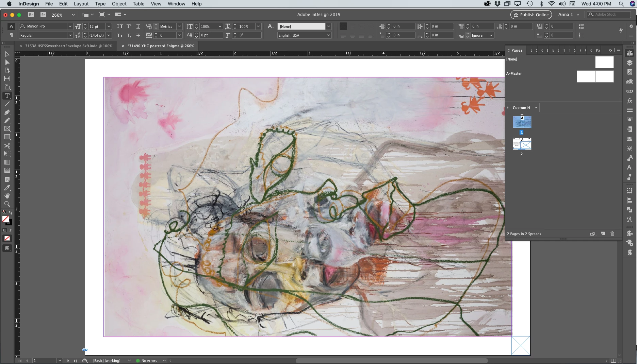Viewport: 637px width, 364px height.
Task: Select the Gap tool
Action: click(x=7, y=79)
